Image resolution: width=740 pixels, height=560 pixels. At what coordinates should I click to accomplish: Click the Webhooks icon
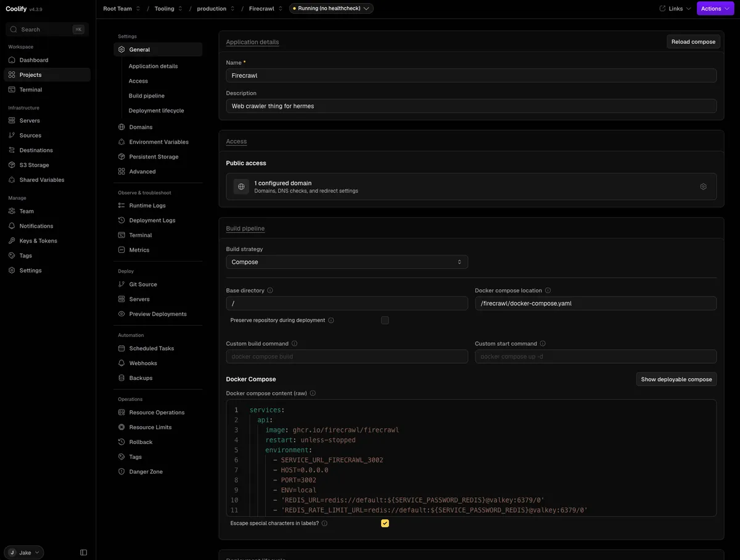click(x=121, y=363)
